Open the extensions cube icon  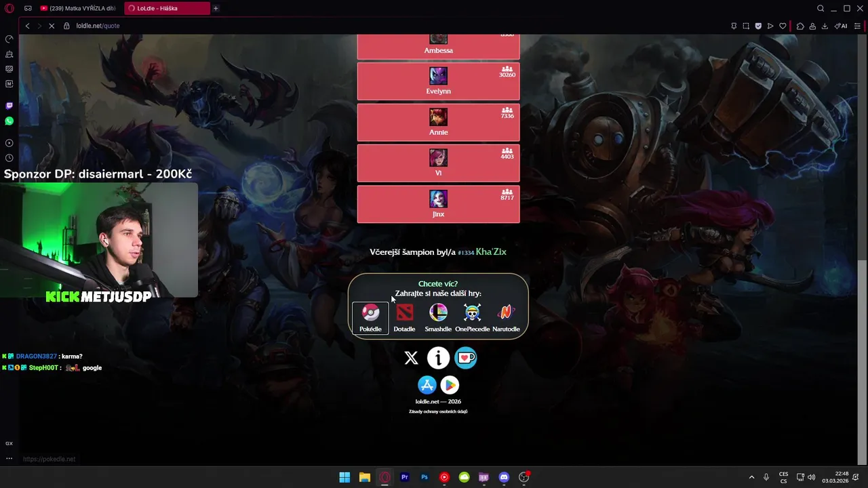pyautogui.click(x=800, y=26)
